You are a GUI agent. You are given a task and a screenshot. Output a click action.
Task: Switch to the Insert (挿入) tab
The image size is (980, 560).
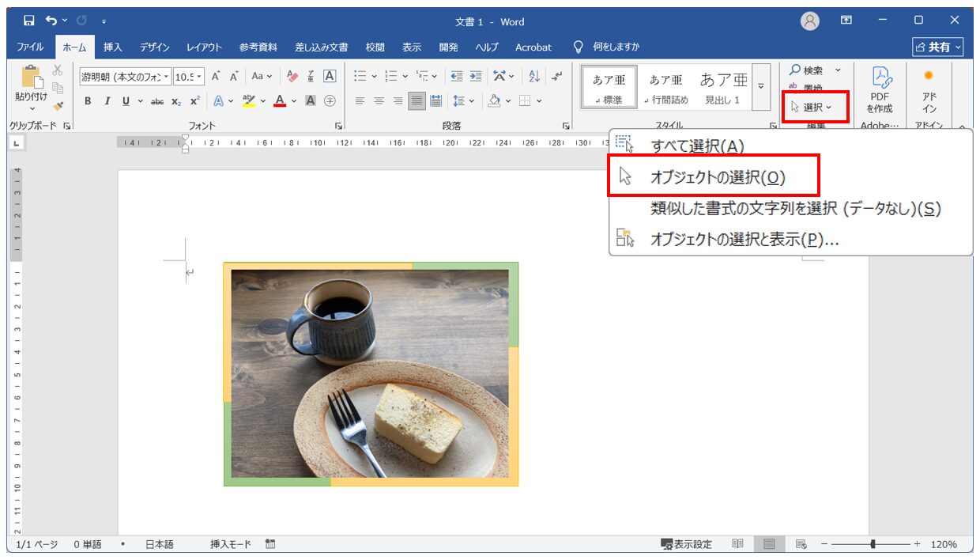[x=113, y=47]
